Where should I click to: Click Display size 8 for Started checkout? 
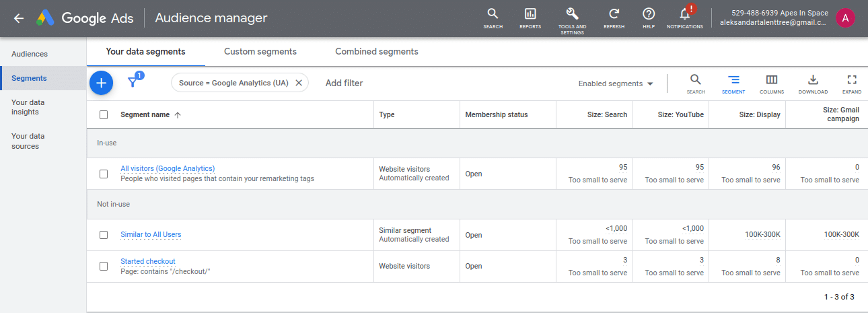(778, 260)
